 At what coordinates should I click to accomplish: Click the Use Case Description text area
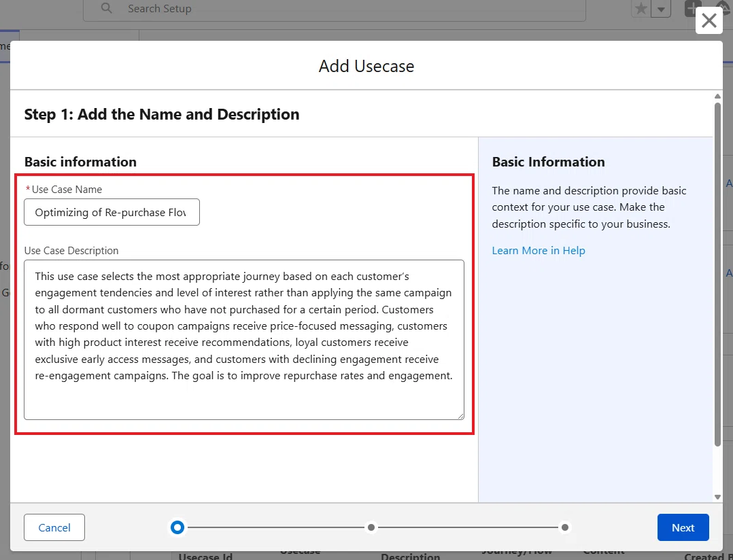pyautogui.click(x=244, y=340)
